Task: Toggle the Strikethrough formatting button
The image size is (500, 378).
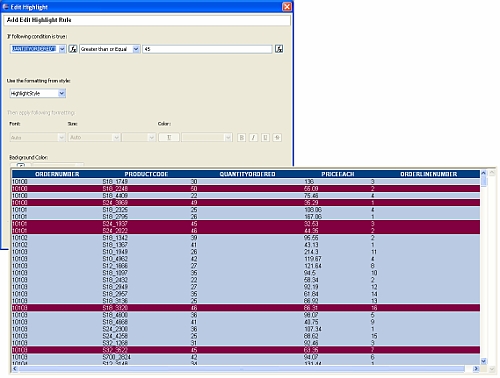Action: tap(277, 137)
